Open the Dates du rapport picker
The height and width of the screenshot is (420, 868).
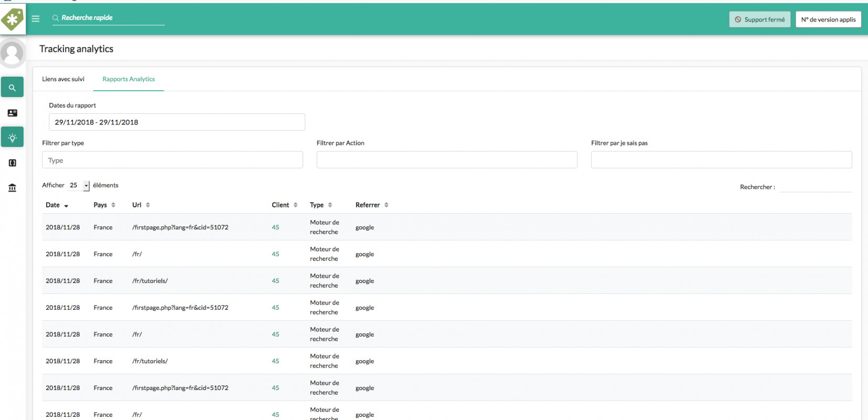click(x=177, y=122)
